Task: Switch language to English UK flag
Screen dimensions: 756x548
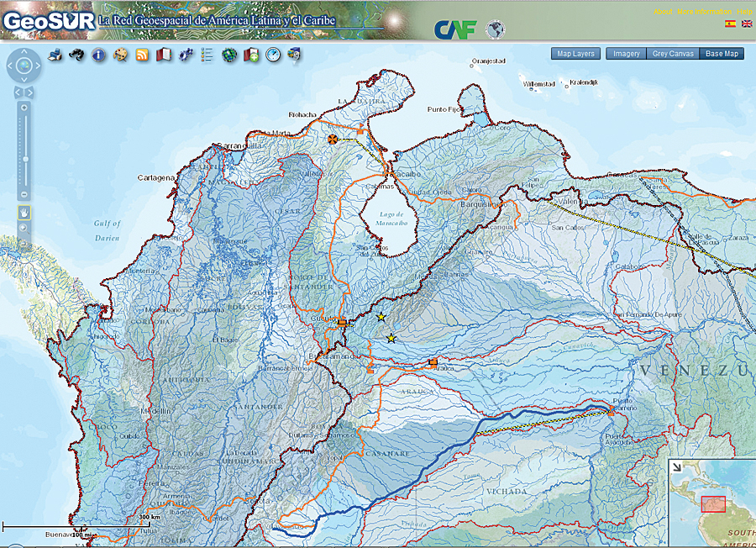Action: coord(747,24)
